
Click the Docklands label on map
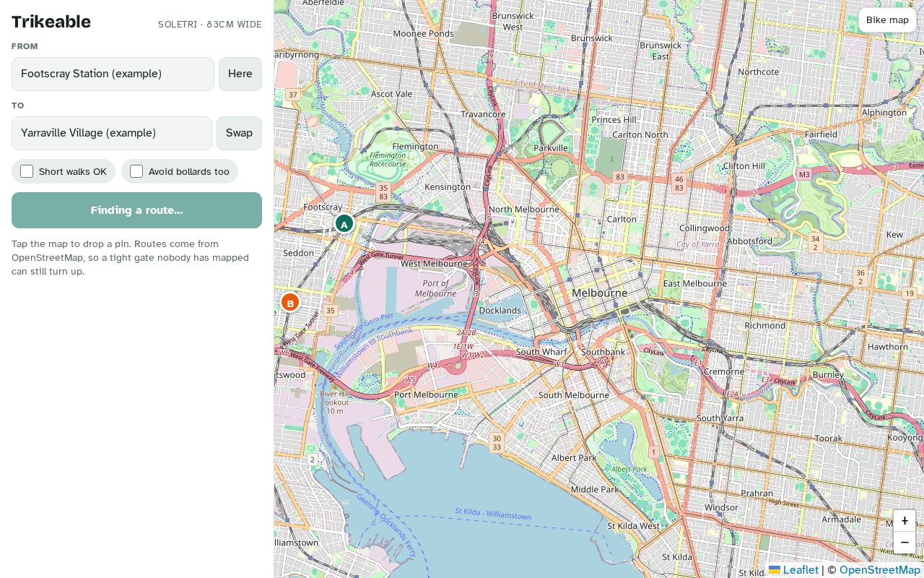tap(500, 310)
